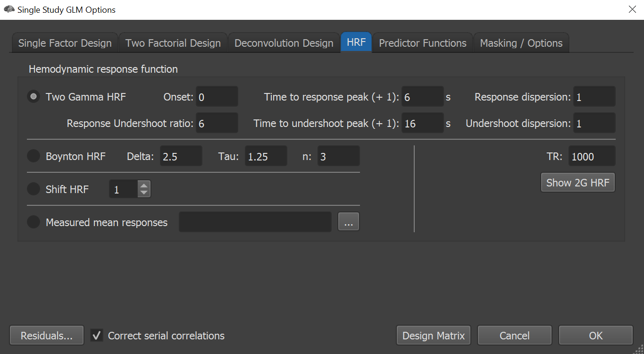Viewport: 644px width, 354px height.
Task: Switch to the Single Factor Design tab
Action: point(65,43)
